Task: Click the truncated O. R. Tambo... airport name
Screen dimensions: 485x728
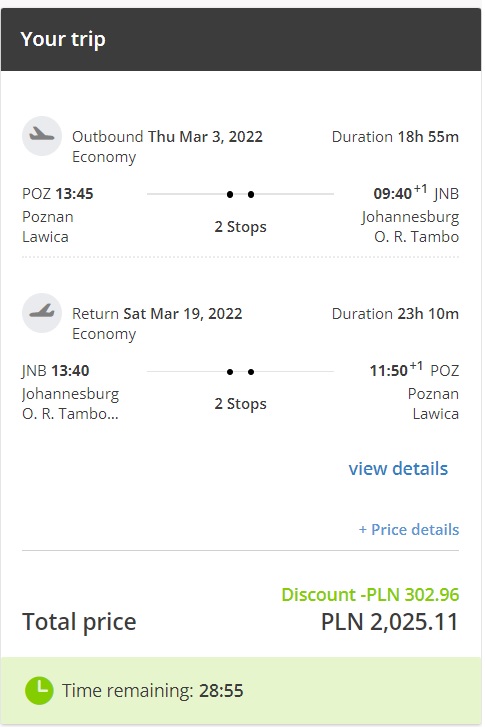Action: (70, 414)
